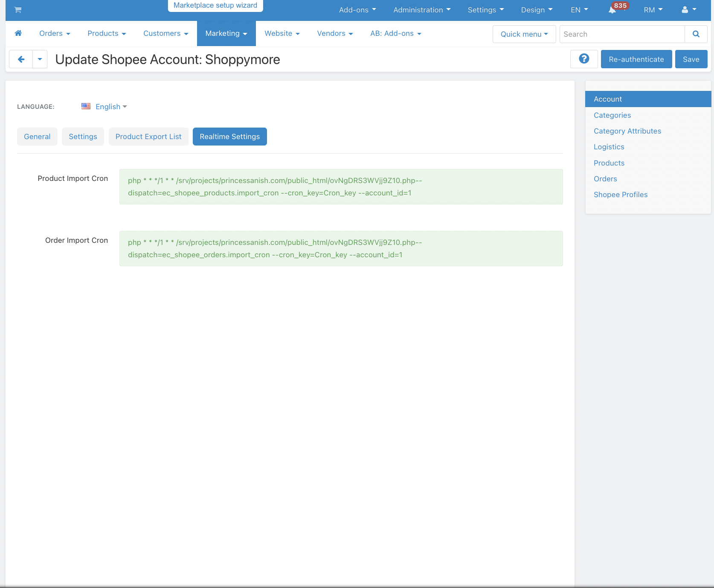This screenshot has width=714, height=588.
Task: Open the user profile icon menu
Action: coord(688,10)
